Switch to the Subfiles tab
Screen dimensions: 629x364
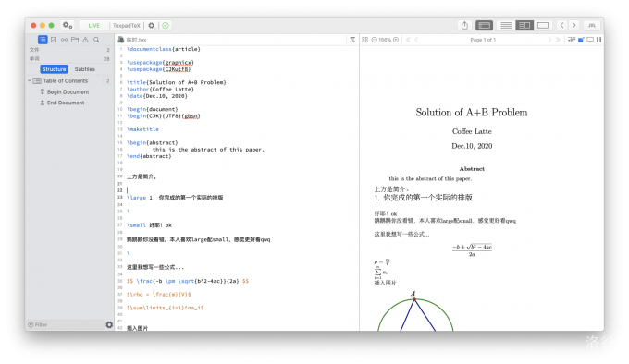(x=85, y=69)
